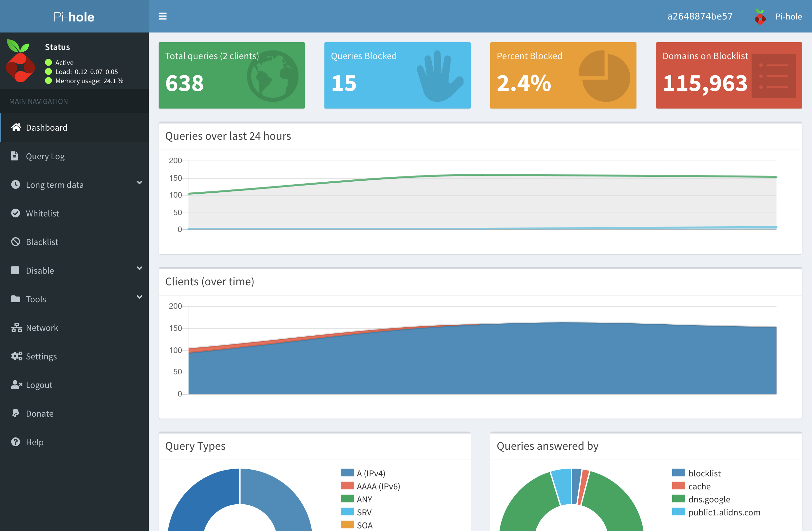The height and width of the screenshot is (531, 812).
Task: Toggle AAAA (IPv6) legend entry
Action: 378,486
